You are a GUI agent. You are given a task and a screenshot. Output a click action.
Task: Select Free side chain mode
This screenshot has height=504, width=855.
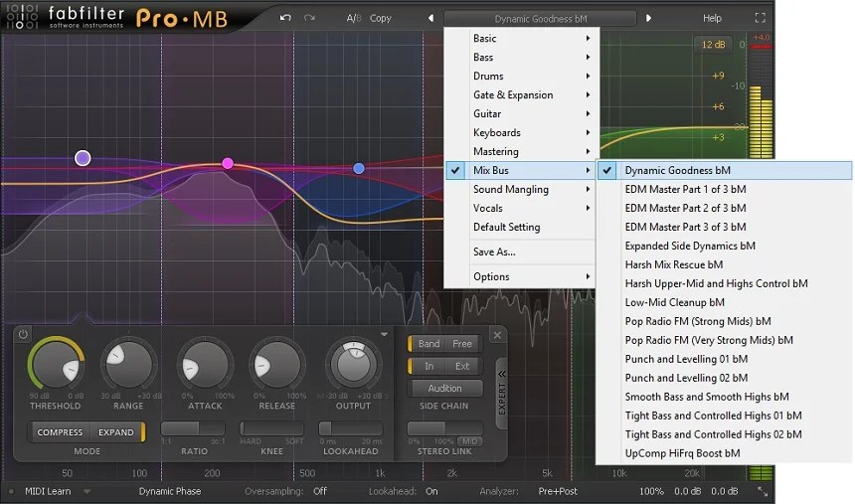[462, 344]
